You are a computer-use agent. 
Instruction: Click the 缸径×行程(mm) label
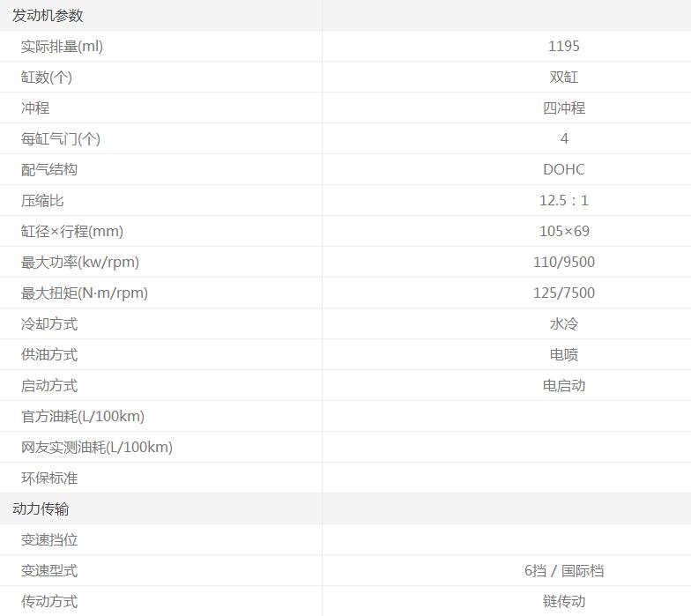(x=72, y=232)
